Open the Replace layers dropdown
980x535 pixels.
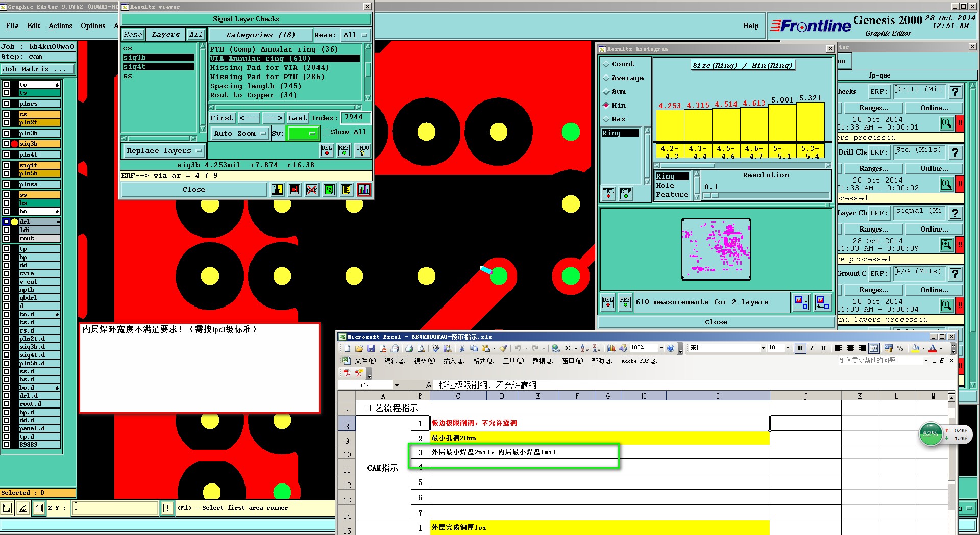point(164,151)
